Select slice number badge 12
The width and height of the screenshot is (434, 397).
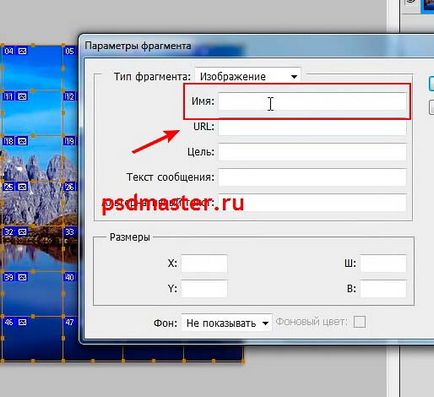point(69,97)
